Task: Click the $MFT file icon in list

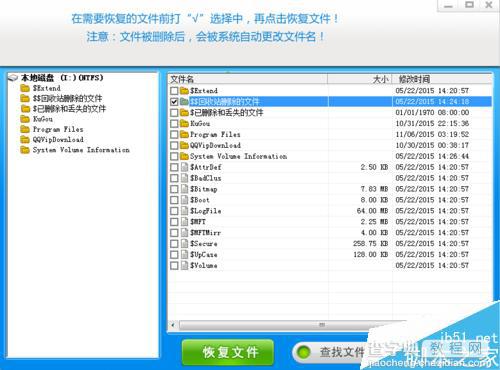Action: [184, 222]
